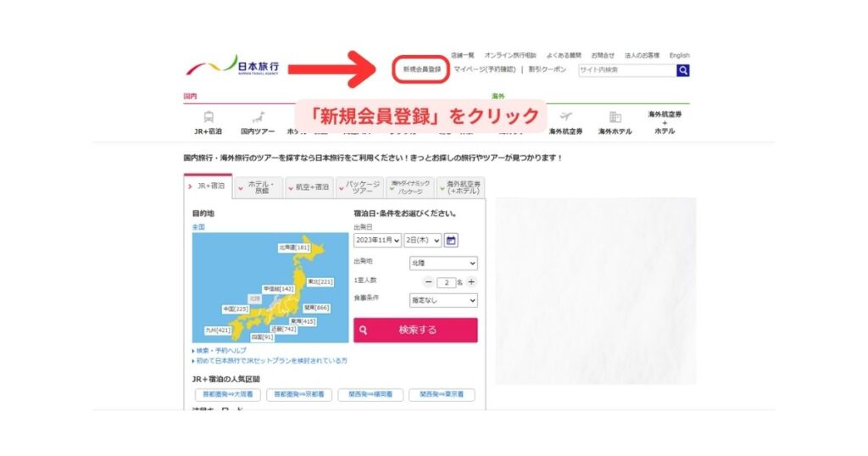Open the 2023年11月 month dropdown
This screenshot has width=868, height=456.
[377, 240]
